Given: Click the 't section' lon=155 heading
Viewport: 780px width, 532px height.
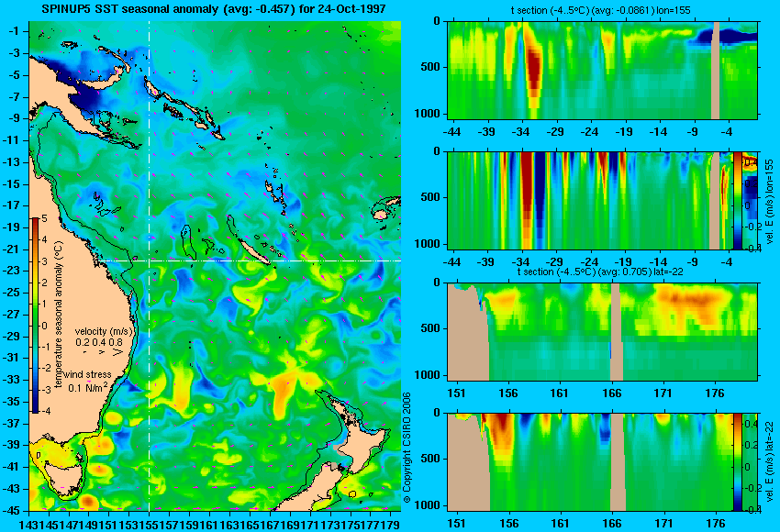Looking at the screenshot, I should [x=601, y=10].
